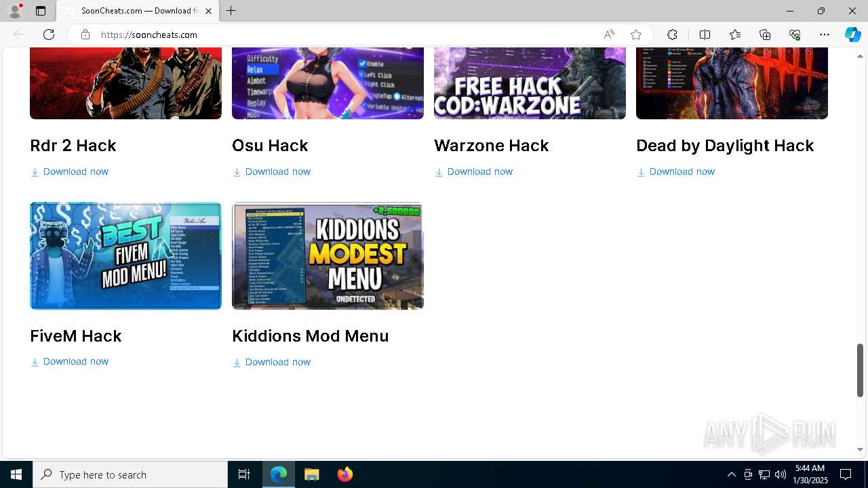Open the volume speaker tray icon
868x488 pixels.
click(781, 474)
